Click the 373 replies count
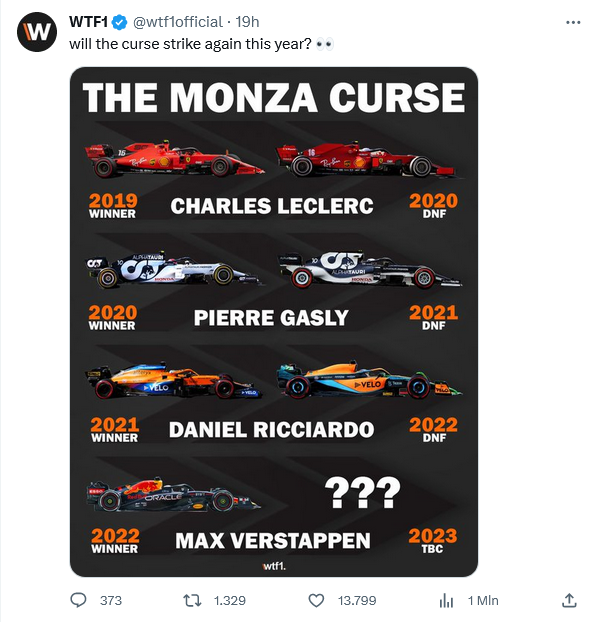 [111, 601]
